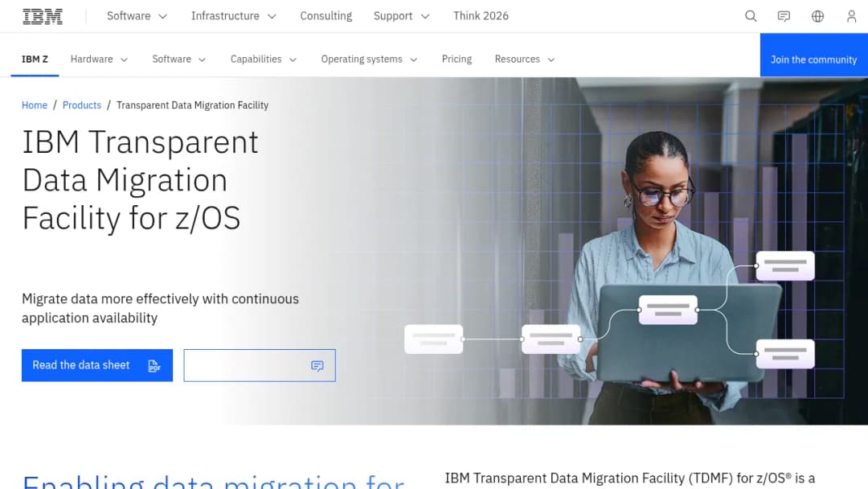Click the Enabling data migration heading

click(x=213, y=481)
